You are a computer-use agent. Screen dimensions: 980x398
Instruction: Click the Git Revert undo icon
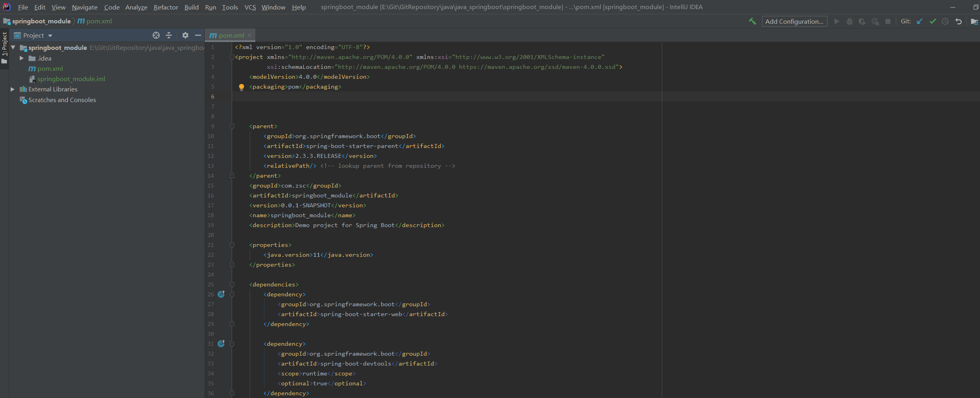958,21
